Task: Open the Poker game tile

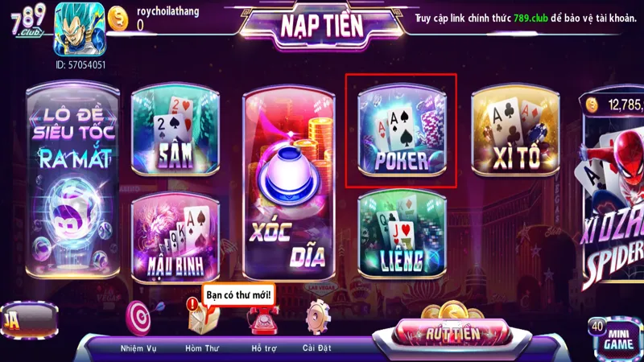Action: click(x=402, y=130)
